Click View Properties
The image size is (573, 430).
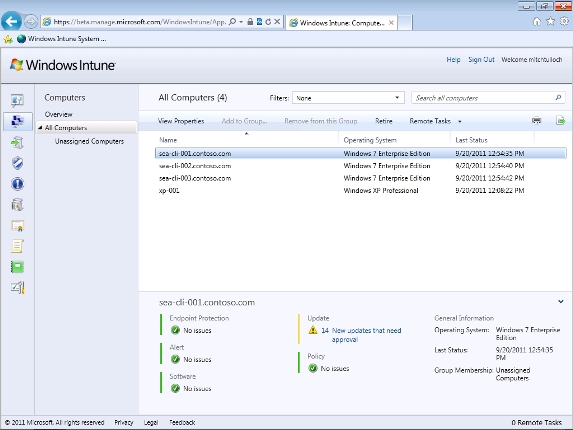click(181, 121)
